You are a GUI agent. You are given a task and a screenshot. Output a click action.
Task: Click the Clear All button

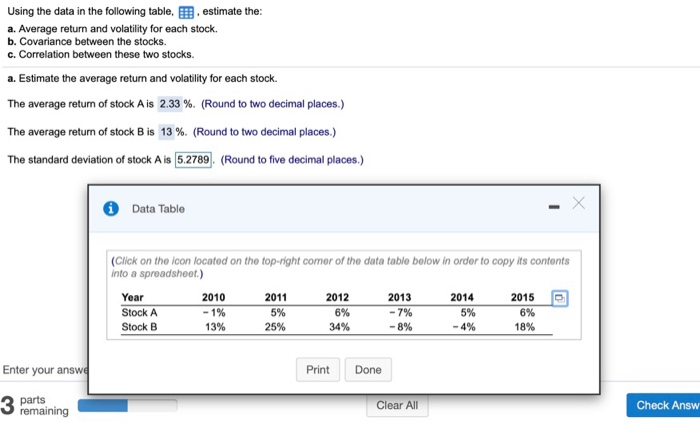[397, 405]
